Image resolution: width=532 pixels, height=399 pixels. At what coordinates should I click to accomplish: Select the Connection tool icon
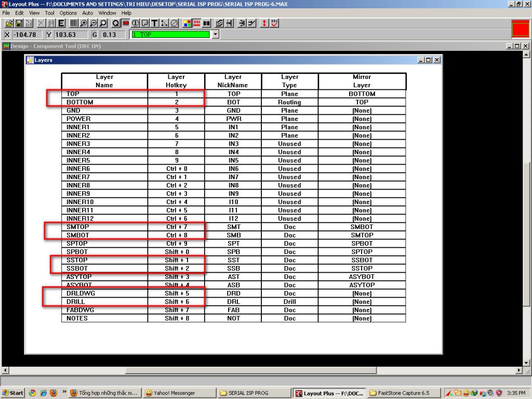click(x=164, y=23)
